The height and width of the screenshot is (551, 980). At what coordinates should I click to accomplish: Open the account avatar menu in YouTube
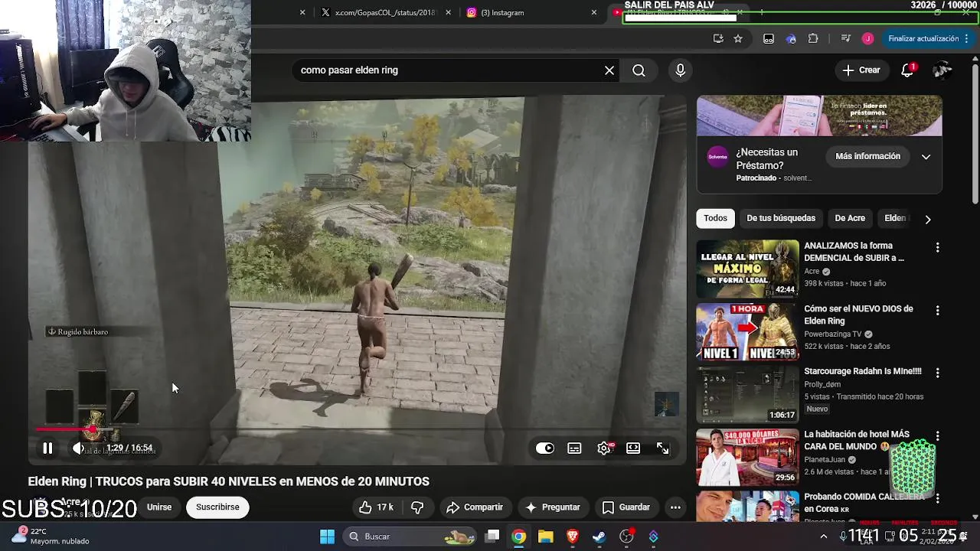(x=942, y=70)
